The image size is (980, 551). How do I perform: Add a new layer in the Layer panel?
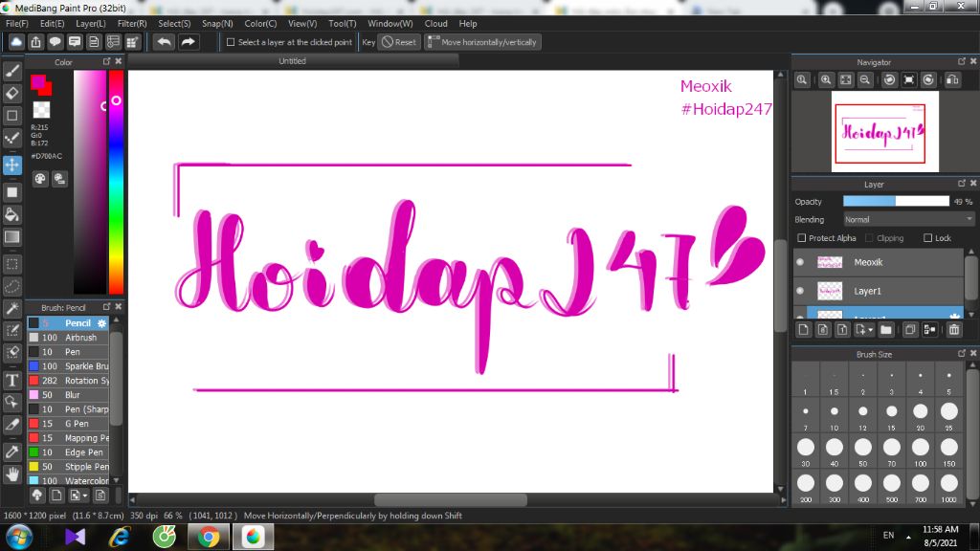[x=804, y=330]
